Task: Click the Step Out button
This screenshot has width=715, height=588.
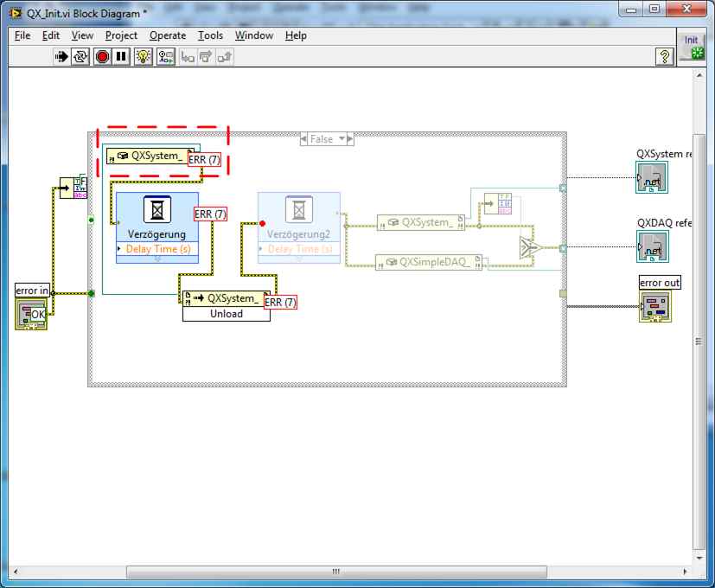Action: coord(224,56)
